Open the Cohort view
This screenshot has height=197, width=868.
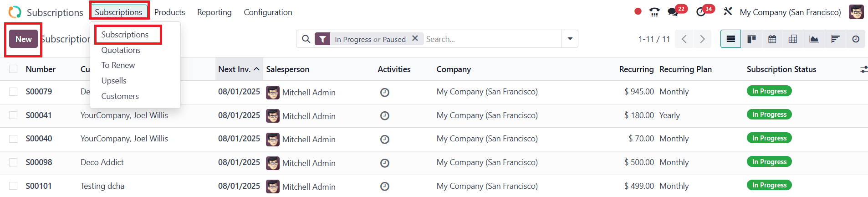tap(835, 39)
